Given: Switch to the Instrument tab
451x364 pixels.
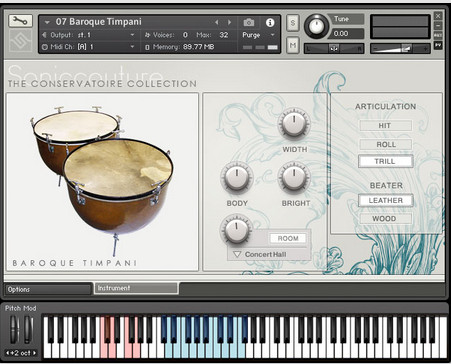Looking at the screenshot, I should [136, 288].
